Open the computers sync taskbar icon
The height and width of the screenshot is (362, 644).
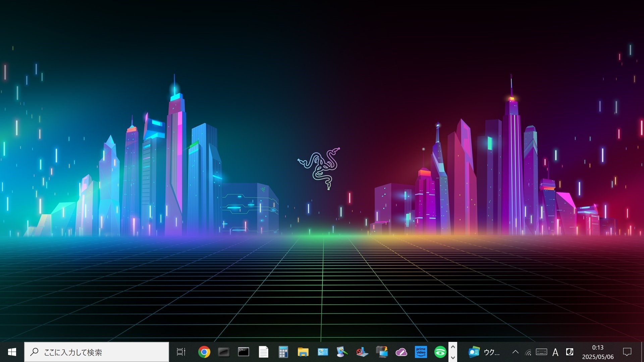382,352
